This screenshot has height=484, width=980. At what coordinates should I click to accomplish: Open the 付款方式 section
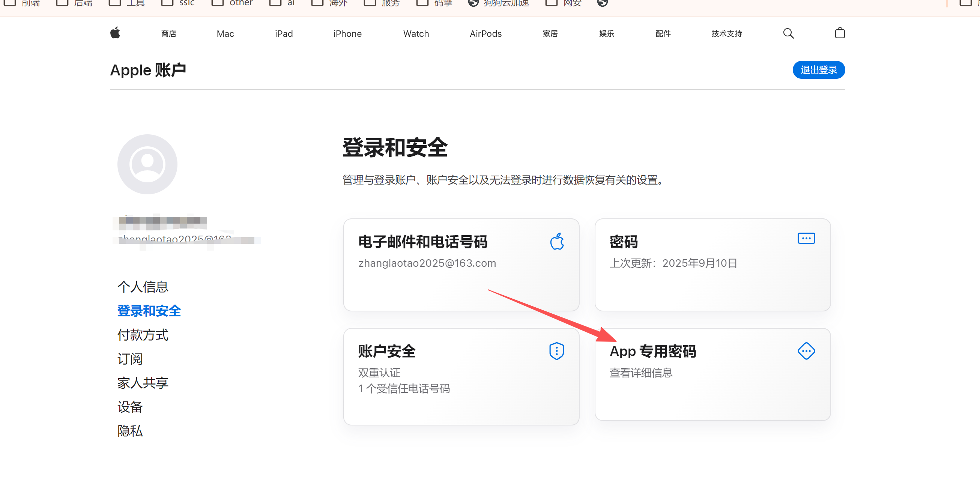point(143,335)
